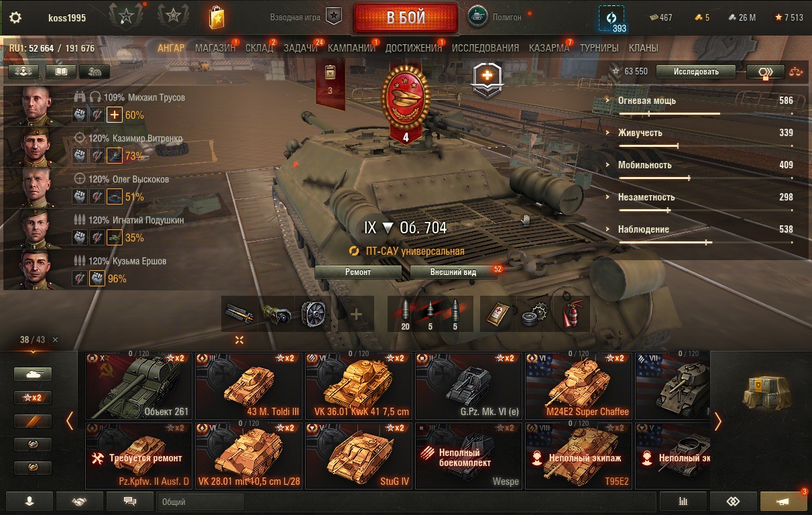Click the Ремонт button

(x=358, y=272)
